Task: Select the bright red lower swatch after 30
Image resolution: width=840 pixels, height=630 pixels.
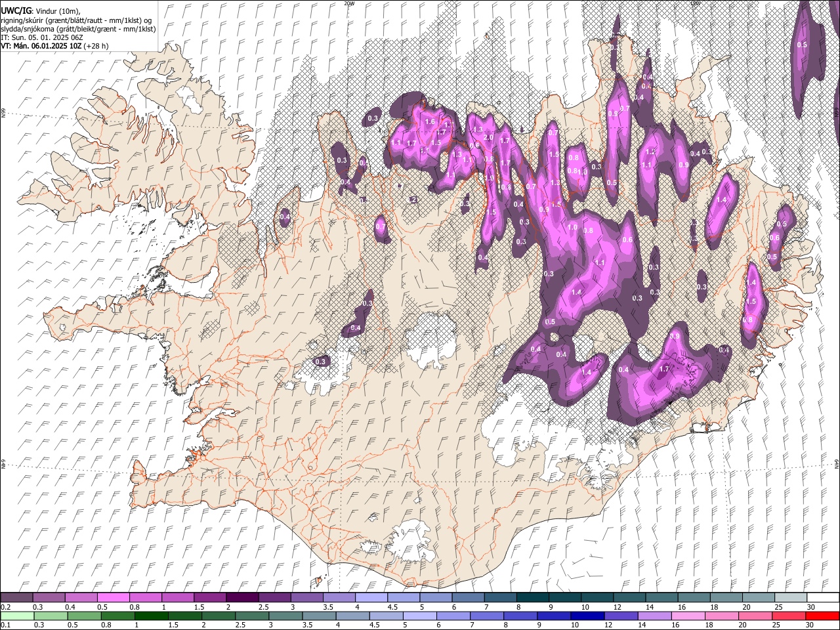Action: pos(821,616)
